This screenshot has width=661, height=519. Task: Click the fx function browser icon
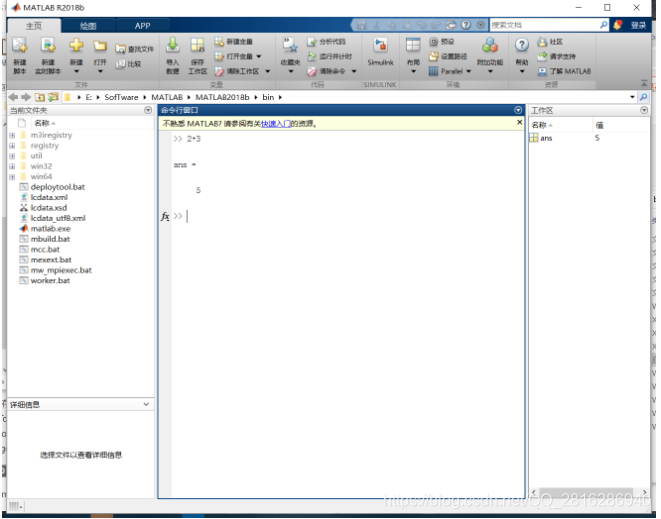pos(166,216)
